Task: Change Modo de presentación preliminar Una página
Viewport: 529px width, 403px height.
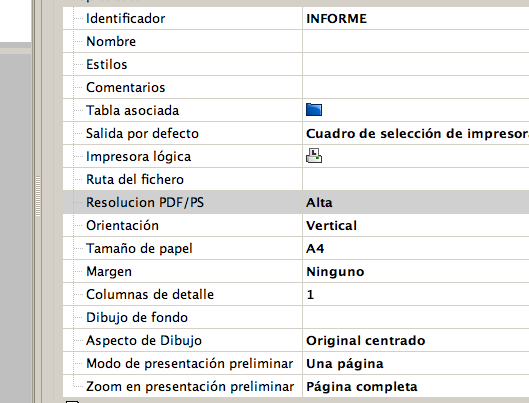Action: (x=416, y=364)
